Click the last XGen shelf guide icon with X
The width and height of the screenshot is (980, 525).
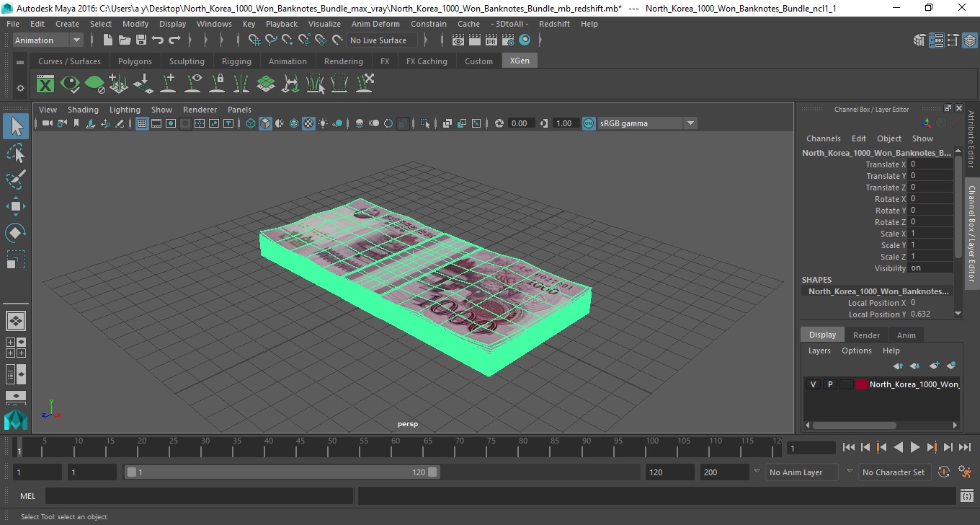point(364,84)
